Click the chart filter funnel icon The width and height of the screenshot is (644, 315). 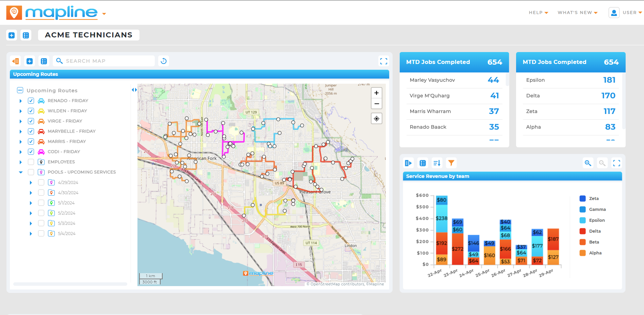(x=451, y=163)
